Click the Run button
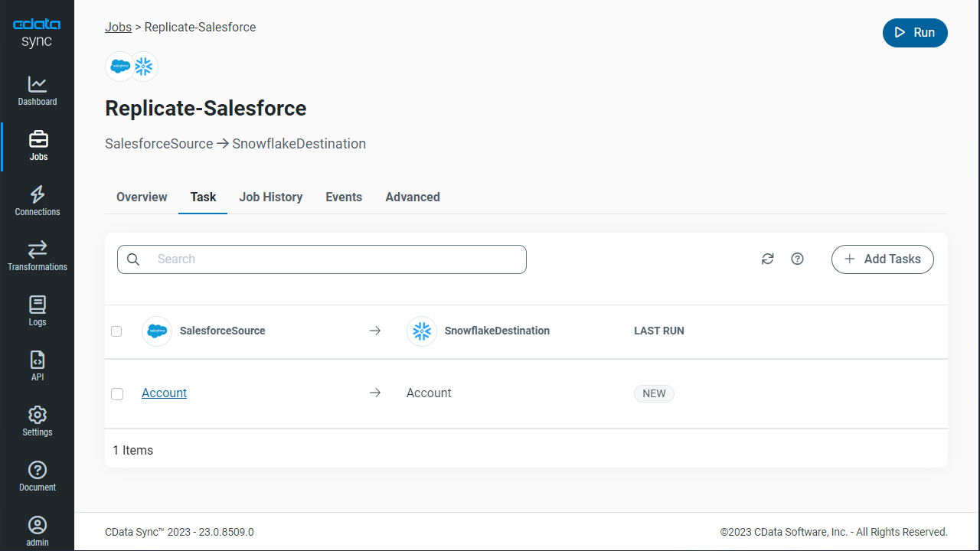Image resolution: width=980 pixels, height=551 pixels. click(915, 33)
